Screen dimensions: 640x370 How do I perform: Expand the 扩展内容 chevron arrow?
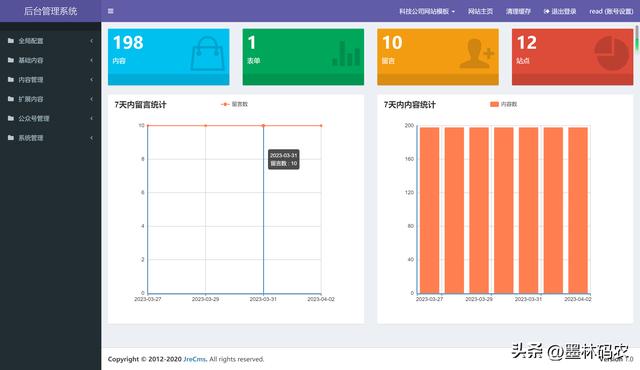91,99
